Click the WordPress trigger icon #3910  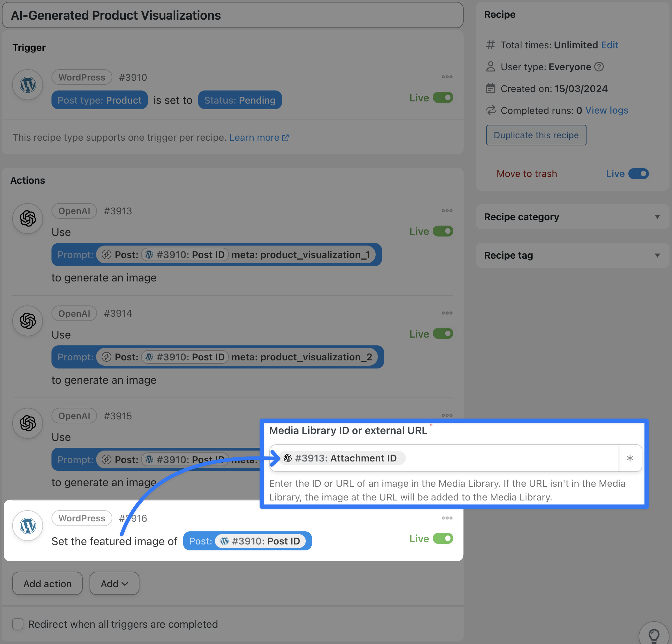coord(28,85)
